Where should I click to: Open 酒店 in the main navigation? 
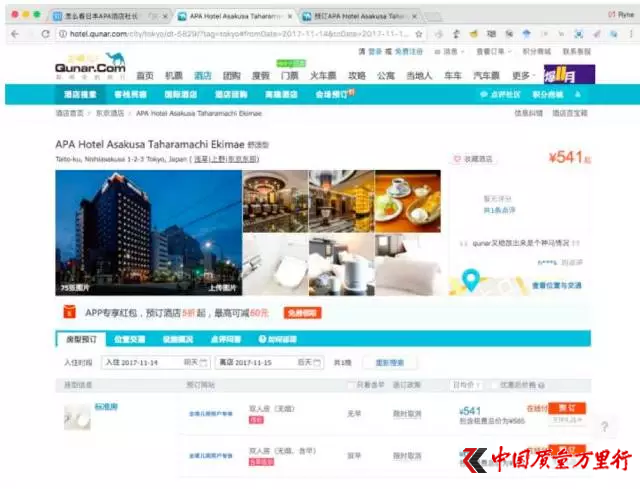pyautogui.click(x=202, y=76)
